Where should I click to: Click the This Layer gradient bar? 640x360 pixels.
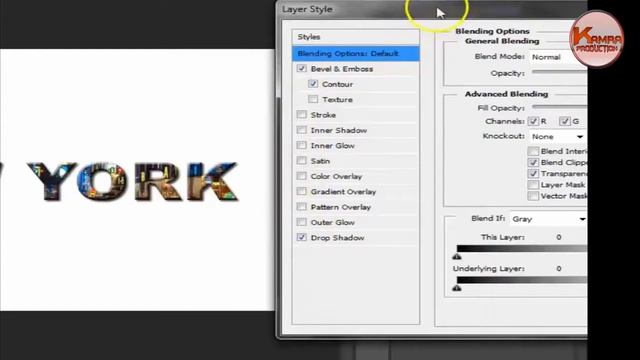[522, 248]
